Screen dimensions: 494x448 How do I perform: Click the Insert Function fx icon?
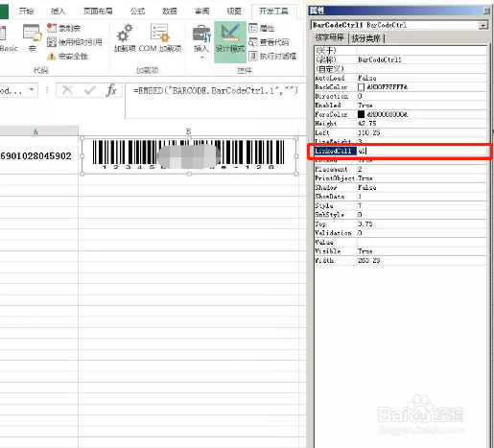tap(111, 90)
